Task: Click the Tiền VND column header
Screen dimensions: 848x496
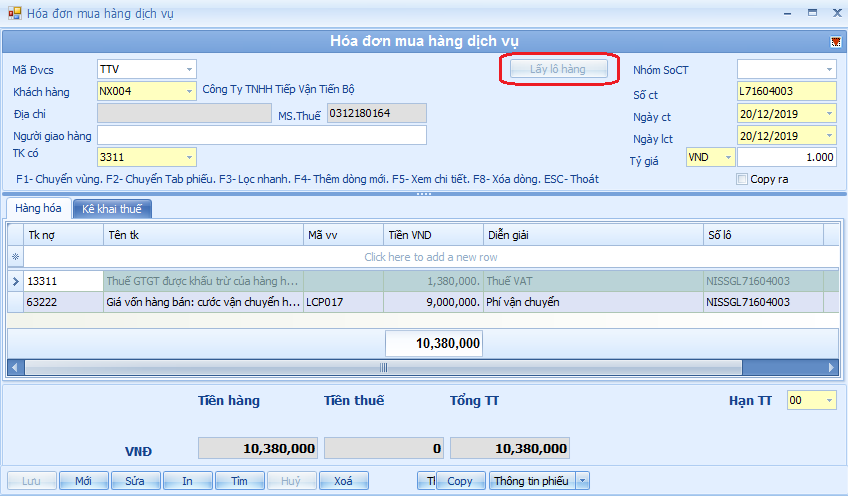Action: tap(433, 235)
